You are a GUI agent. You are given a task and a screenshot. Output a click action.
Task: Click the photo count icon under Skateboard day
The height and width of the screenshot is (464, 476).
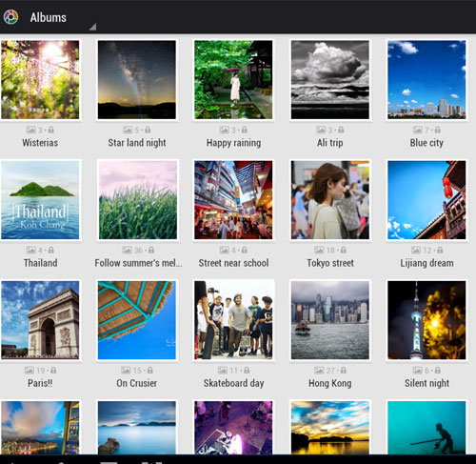pyautogui.click(x=223, y=370)
